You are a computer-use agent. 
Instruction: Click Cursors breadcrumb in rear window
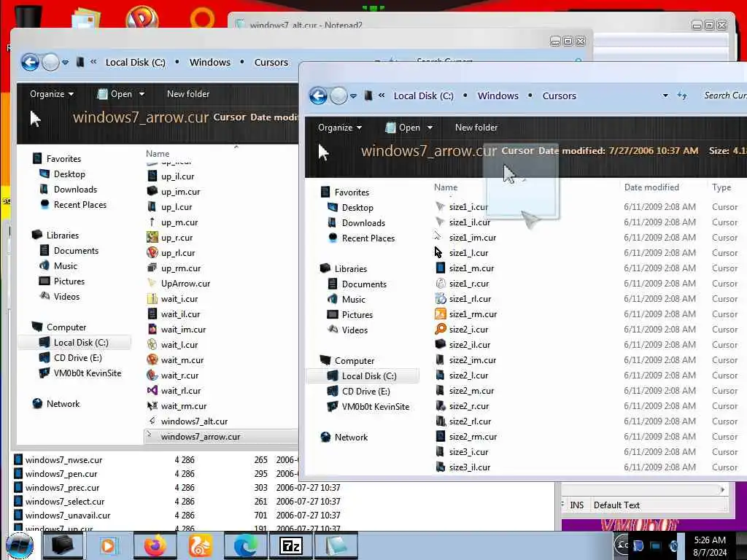click(271, 63)
